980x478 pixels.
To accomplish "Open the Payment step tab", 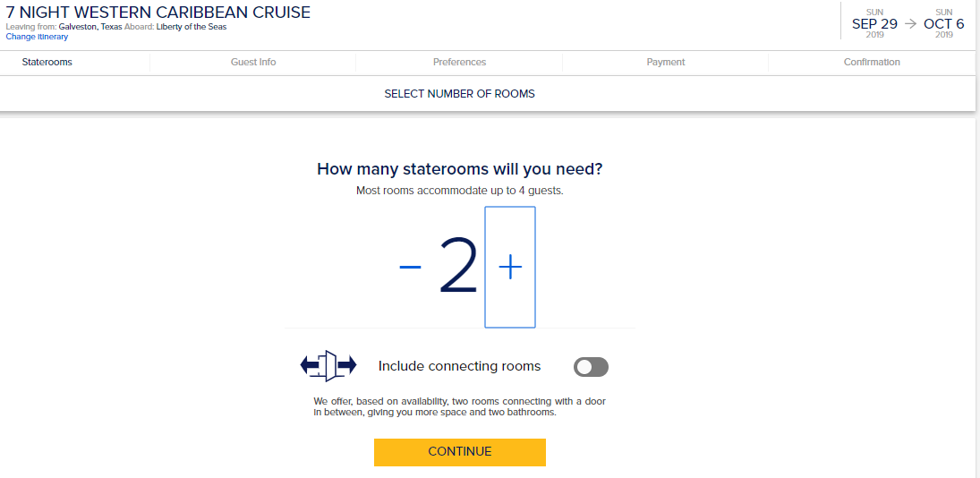I will [x=666, y=63].
